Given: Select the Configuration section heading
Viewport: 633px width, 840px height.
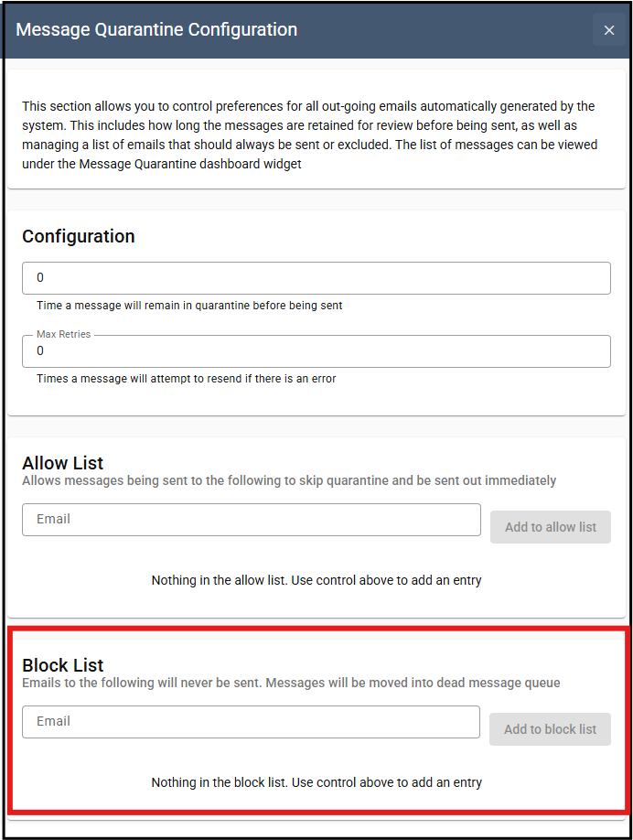Looking at the screenshot, I should click(79, 236).
